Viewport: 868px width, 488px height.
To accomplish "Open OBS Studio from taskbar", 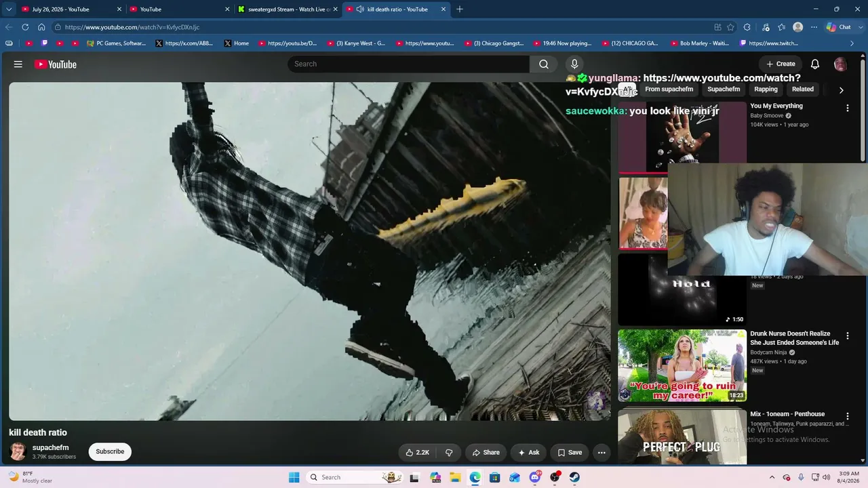I will tap(555, 477).
